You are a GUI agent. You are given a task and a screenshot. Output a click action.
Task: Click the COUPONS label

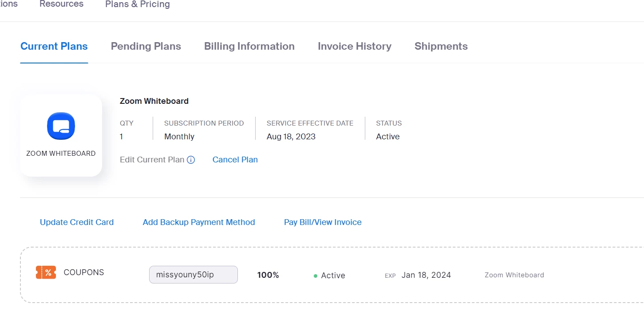[x=84, y=272]
